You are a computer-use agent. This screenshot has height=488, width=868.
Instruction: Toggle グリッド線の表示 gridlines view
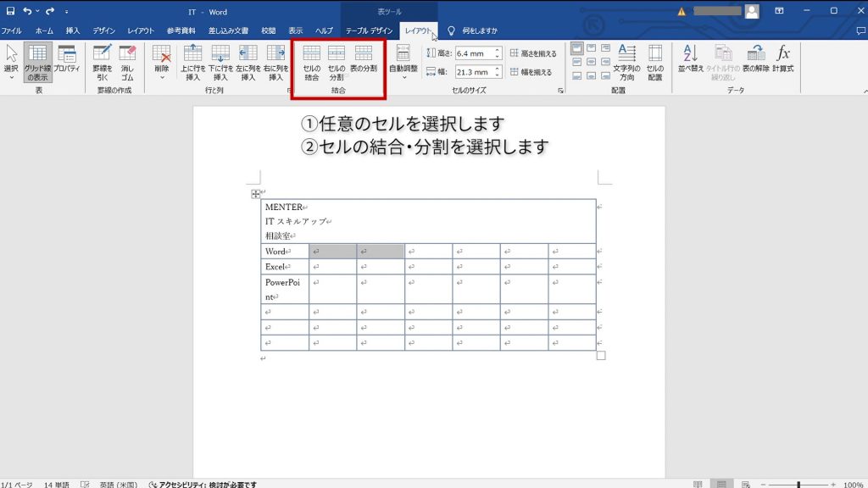[37, 63]
